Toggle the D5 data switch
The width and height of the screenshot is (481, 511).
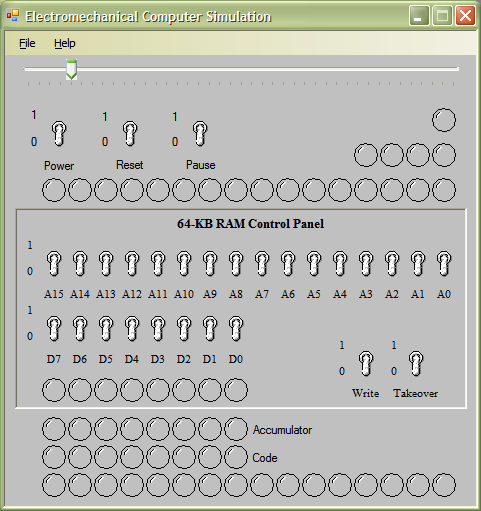pyautogui.click(x=106, y=328)
